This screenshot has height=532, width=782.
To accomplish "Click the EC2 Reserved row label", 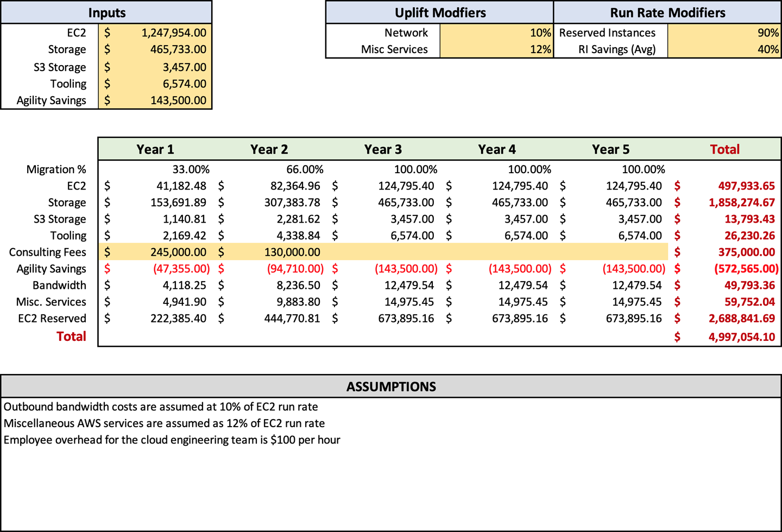I will coord(52,318).
